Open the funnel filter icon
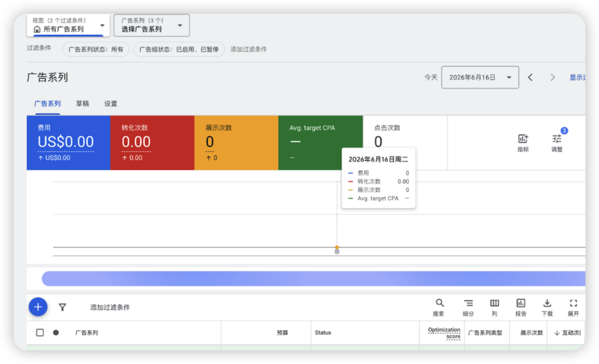 click(62, 307)
